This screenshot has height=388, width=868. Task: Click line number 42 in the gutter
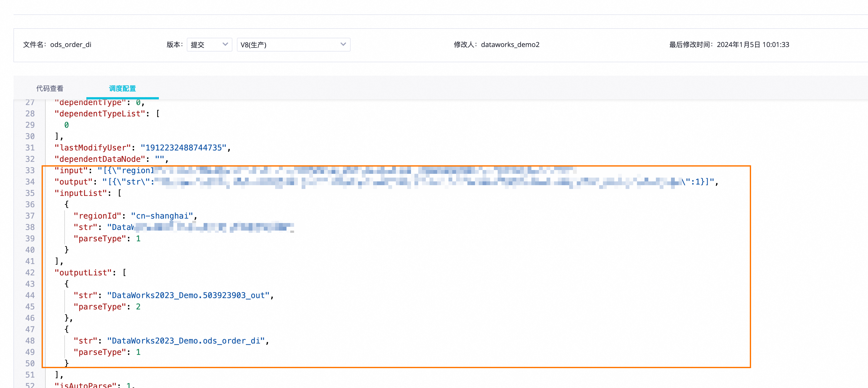tap(30, 273)
